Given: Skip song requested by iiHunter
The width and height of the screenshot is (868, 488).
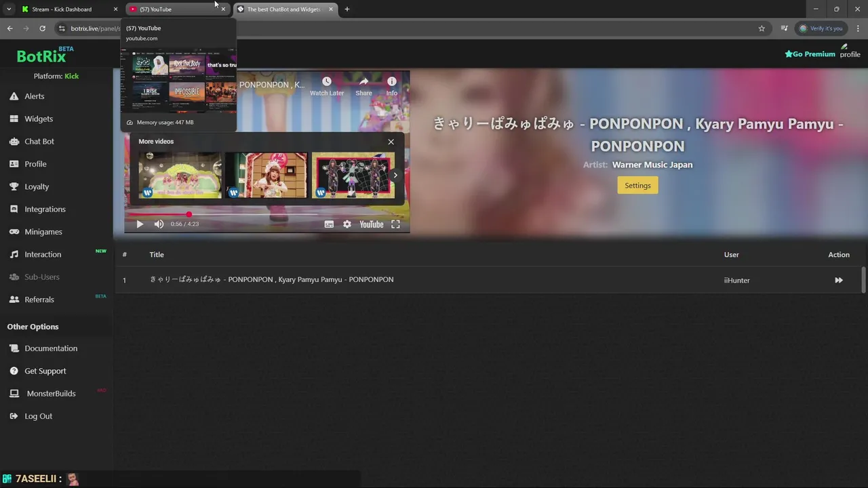Looking at the screenshot, I should tap(839, 280).
